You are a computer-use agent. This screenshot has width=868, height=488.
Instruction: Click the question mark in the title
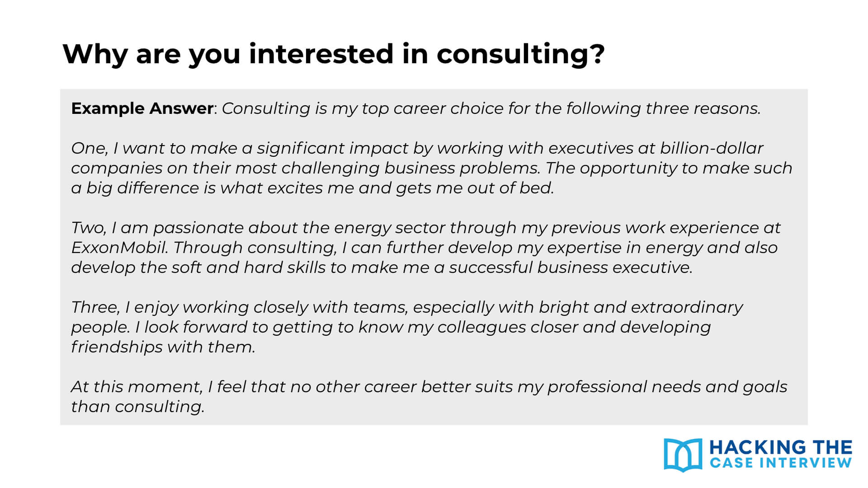598,54
